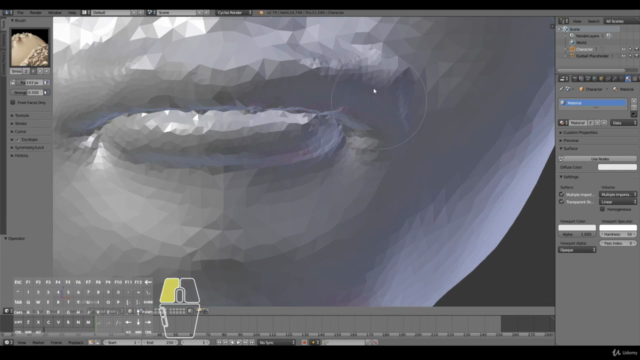The width and height of the screenshot is (640, 360).
Task: Open the Opaque viewport alpha dropdown
Action: pyautogui.click(x=577, y=250)
